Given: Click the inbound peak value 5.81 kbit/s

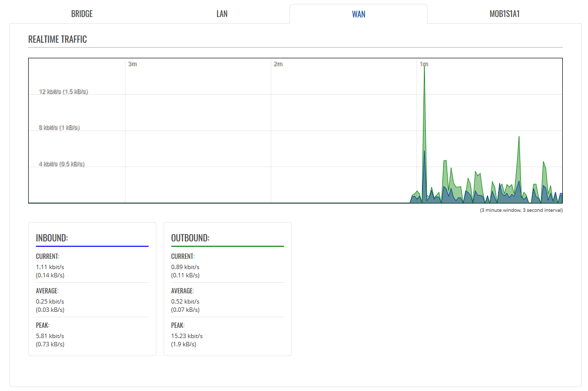Looking at the screenshot, I should point(50,336).
